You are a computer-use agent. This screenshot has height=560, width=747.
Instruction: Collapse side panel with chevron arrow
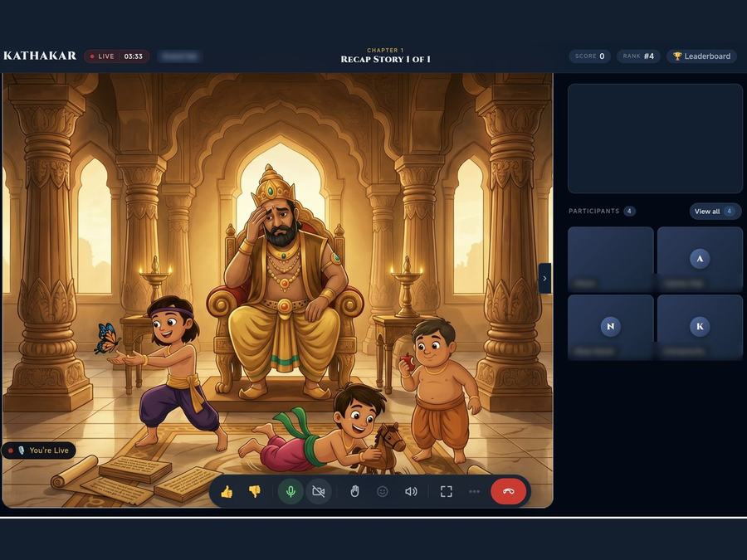click(545, 278)
